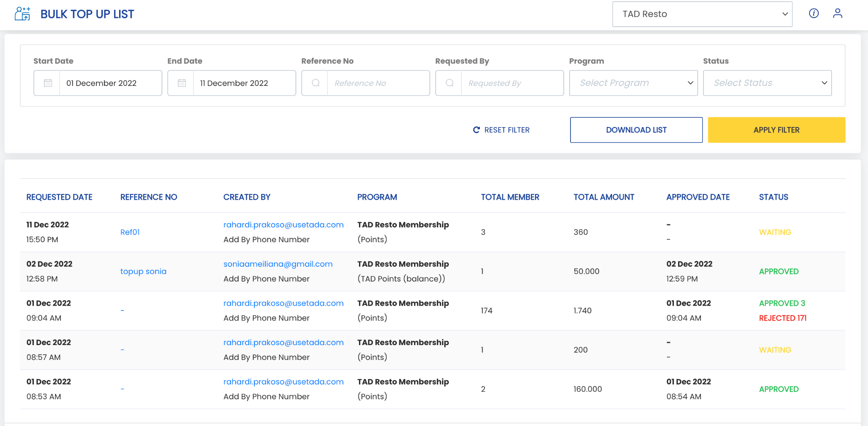The height and width of the screenshot is (426, 868).
Task: Click the Reference No search icon
Action: click(316, 83)
